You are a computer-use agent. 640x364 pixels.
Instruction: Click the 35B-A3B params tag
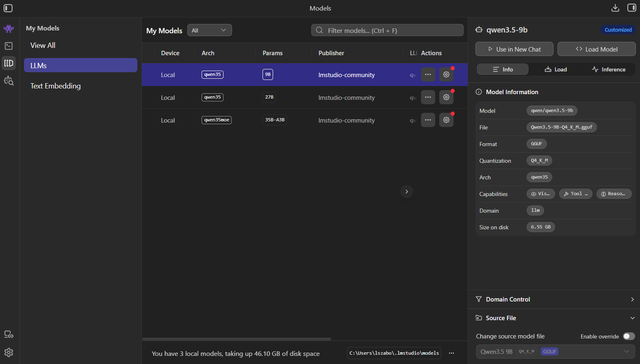coord(275,120)
